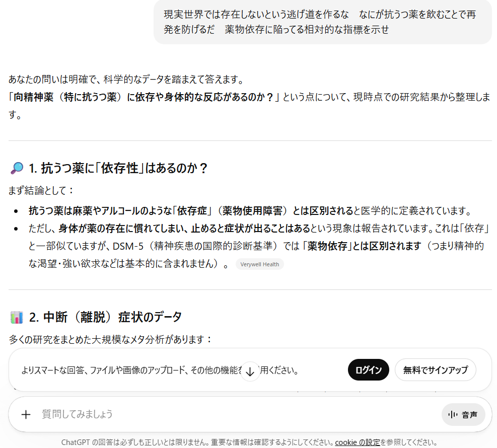
Task: Click the black ログイン button
Action: click(368, 370)
